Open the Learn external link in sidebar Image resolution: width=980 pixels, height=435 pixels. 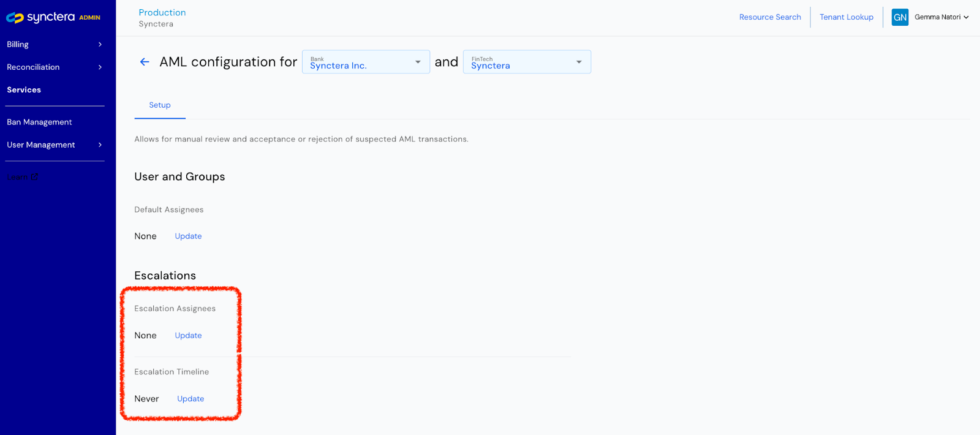[x=23, y=177]
